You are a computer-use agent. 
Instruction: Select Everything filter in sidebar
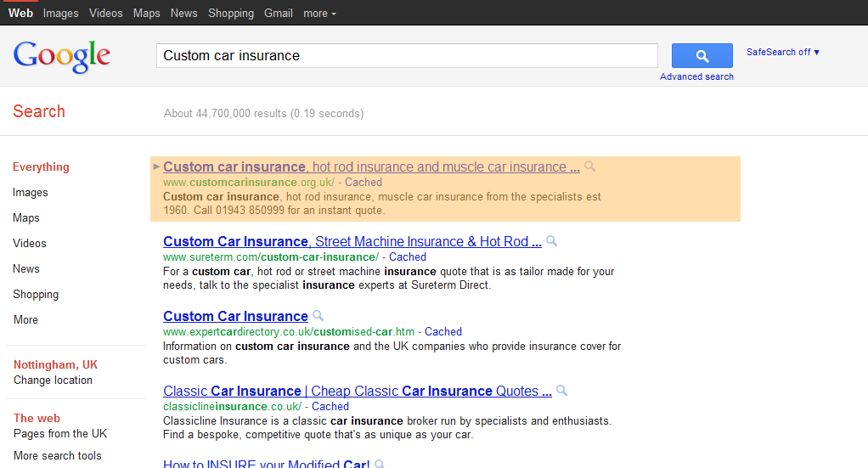tap(41, 166)
